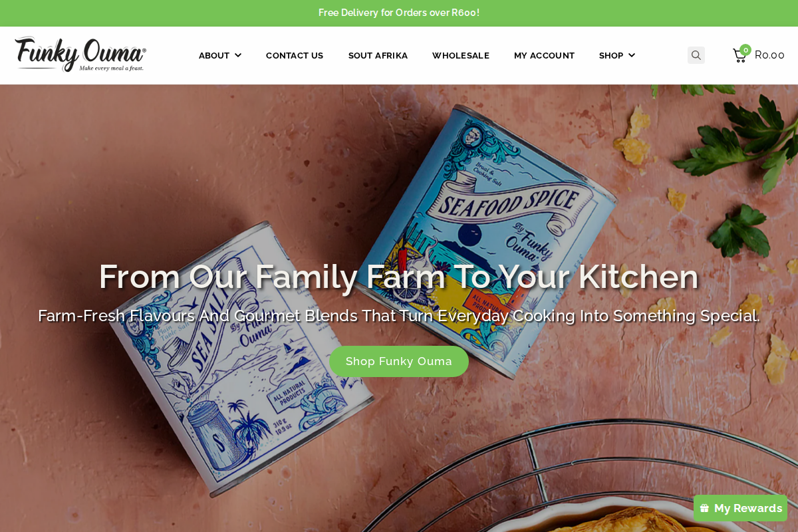This screenshot has width=798, height=532.
Task: Click the green cart count badge
Action: pyautogui.click(x=745, y=50)
